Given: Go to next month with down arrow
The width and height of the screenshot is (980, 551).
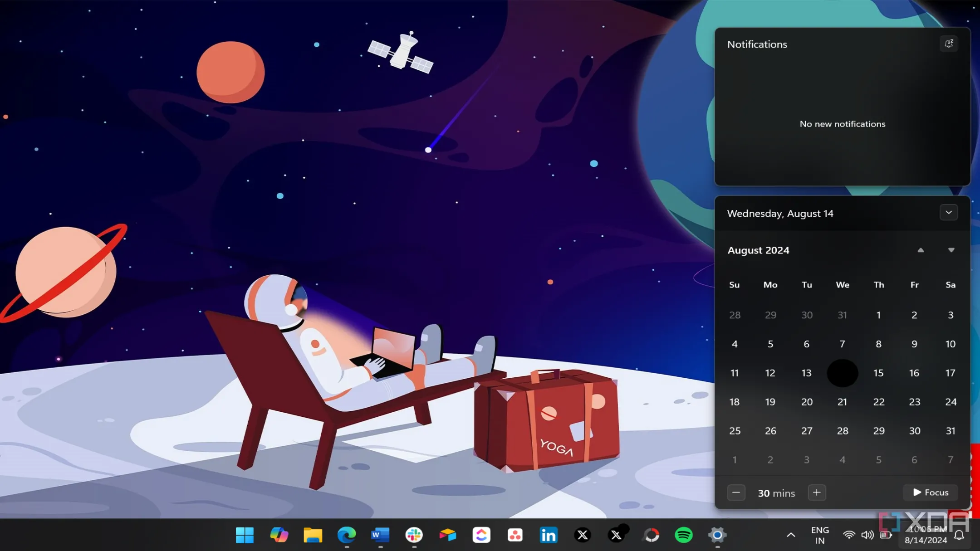Looking at the screenshot, I should (x=951, y=250).
